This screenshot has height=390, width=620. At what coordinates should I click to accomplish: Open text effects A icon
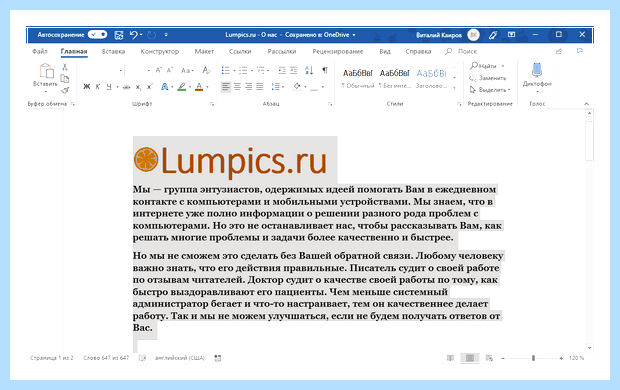tap(164, 87)
